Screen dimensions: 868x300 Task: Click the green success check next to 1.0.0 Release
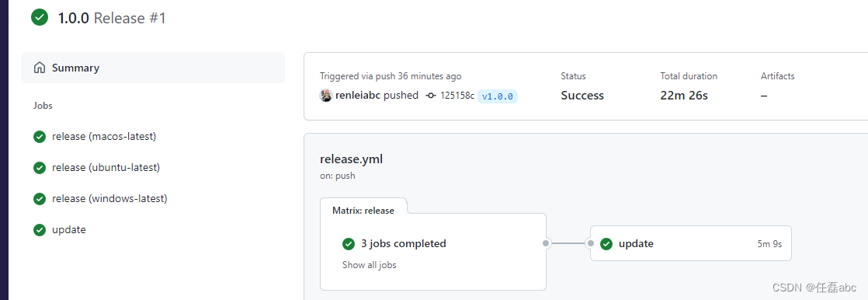click(x=40, y=18)
